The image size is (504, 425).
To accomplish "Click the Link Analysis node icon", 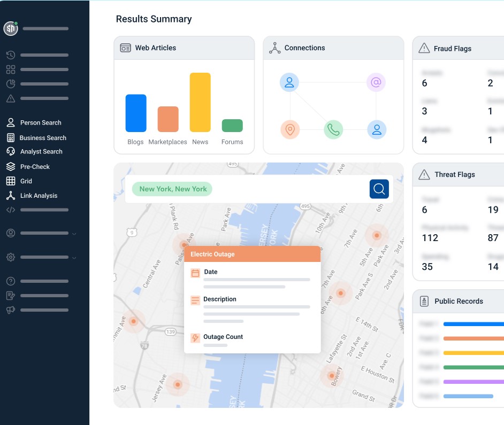I will (11, 196).
